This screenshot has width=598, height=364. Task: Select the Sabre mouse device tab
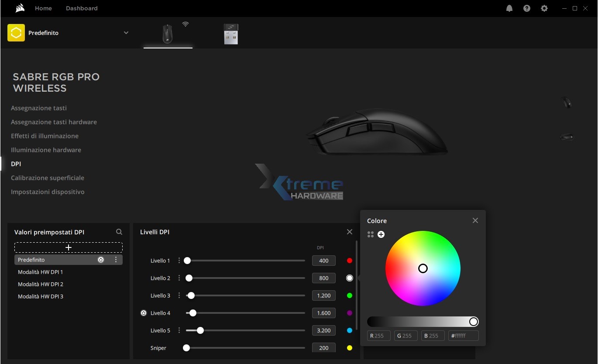click(x=168, y=34)
